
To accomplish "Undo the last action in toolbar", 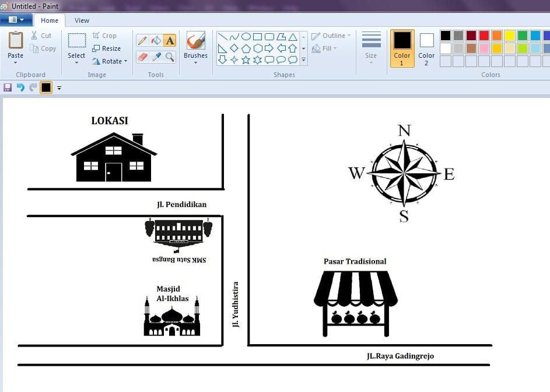I will [x=20, y=87].
